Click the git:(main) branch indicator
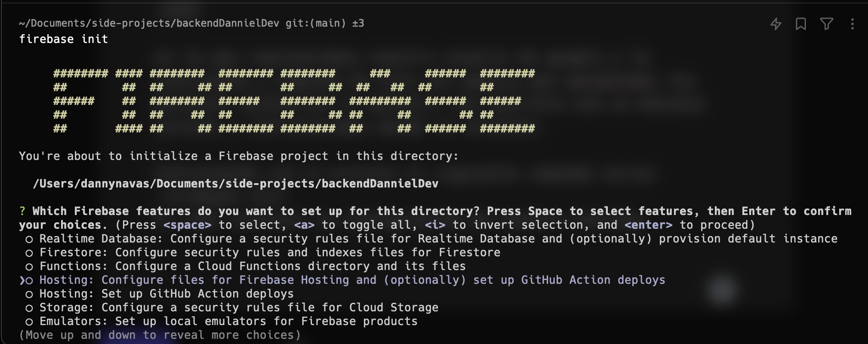 [316, 23]
